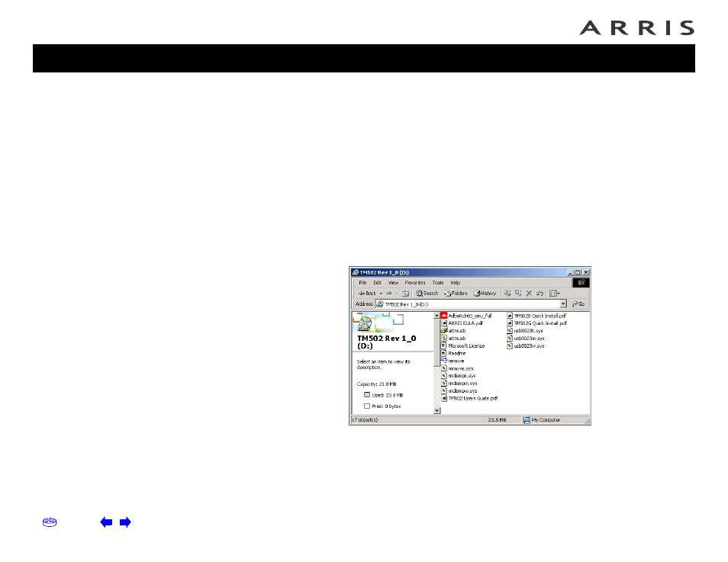This screenshot has width=728, height=562.
Task: Go to previous page with blue left arrow
Action: [x=106, y=522]
